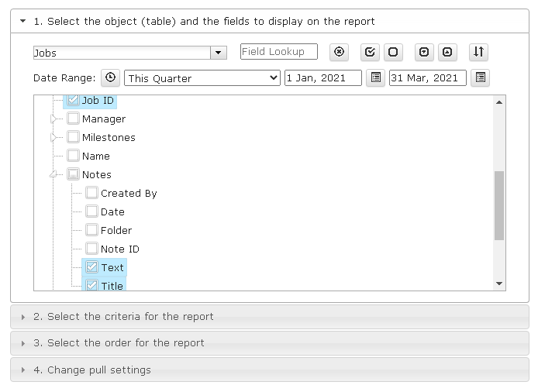
Task: Click the Field Lookup input box
Action: 279,51
